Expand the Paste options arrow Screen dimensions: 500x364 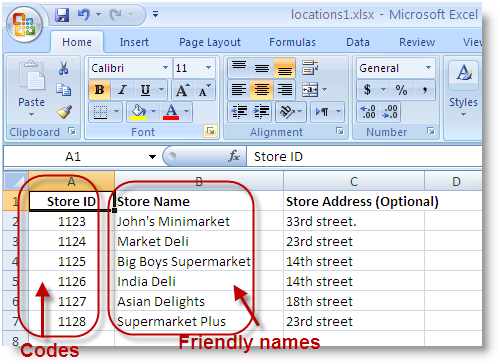(31, 115)
